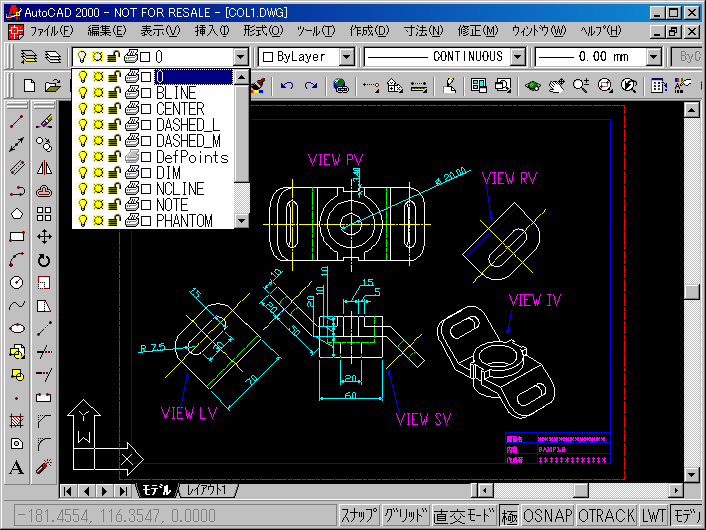Click color swatch of DIM layer
The image size is (706, 530).
[x=146, y=172]
